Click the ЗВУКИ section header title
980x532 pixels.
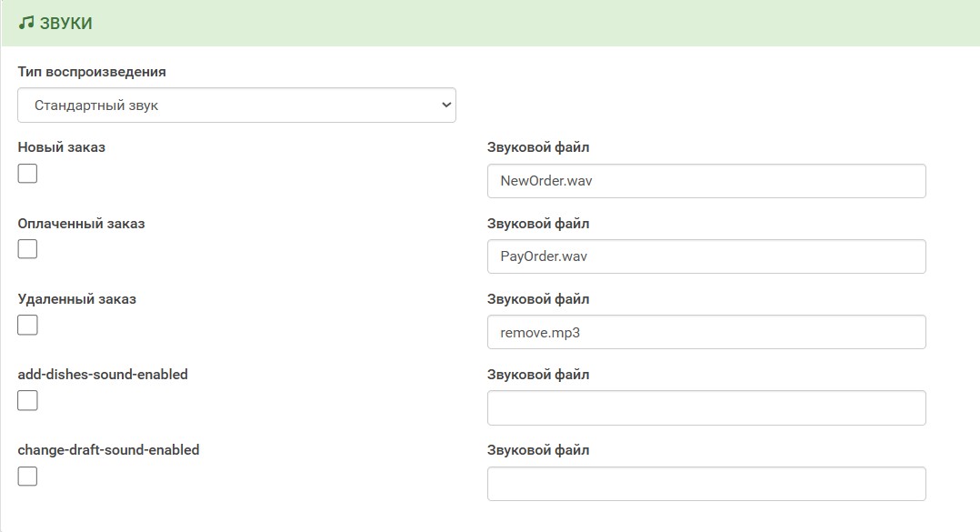pyautogui.click(x=65, y=24)
